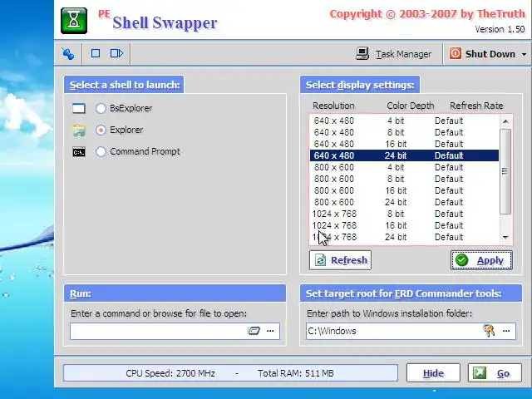This screenshot has width=532, height=399.
Task: Click the Total RAM 511 MB status text
Action: (x=296, y=373)
